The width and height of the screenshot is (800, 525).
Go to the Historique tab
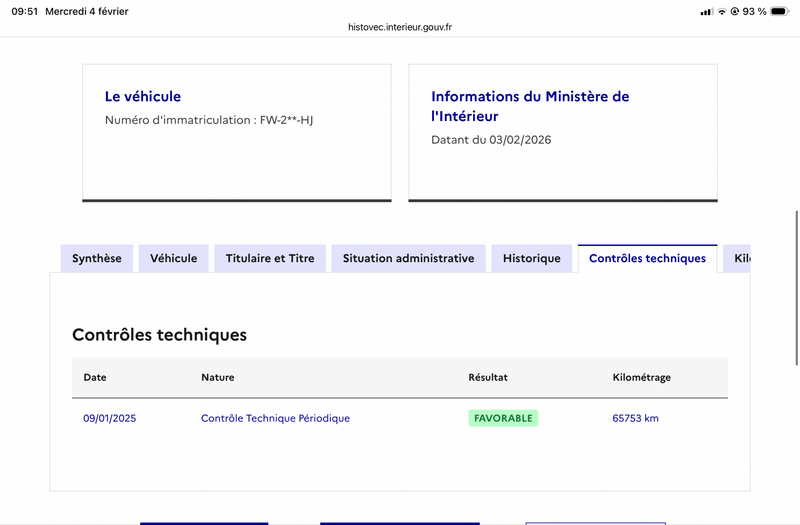coord(532,258)
